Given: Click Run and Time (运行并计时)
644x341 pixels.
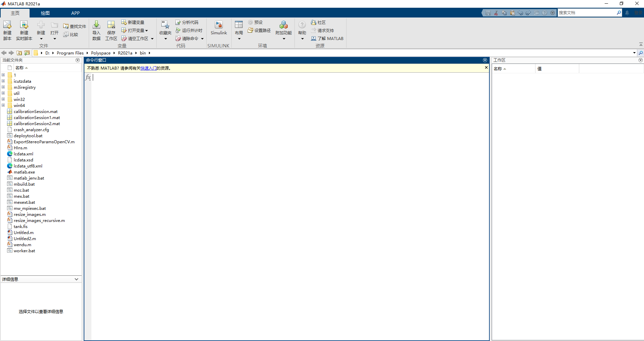Looking at the screenshot, I should click(189, 30).
